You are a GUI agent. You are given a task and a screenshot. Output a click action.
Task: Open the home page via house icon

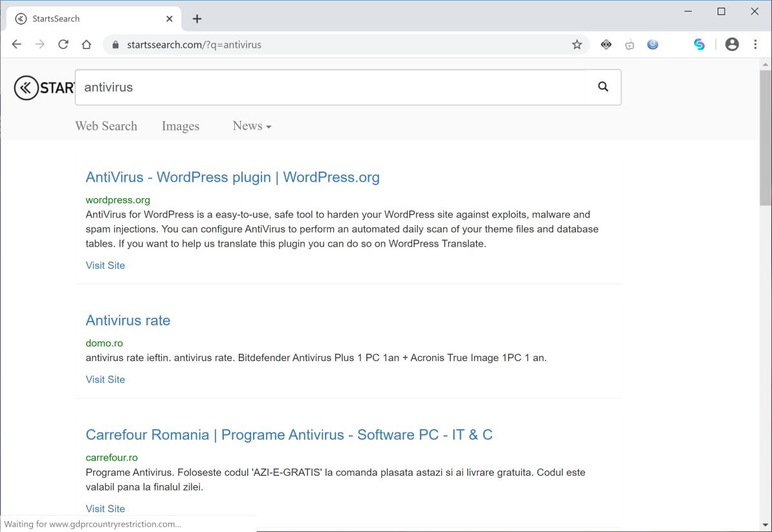(x=87, y=44)
